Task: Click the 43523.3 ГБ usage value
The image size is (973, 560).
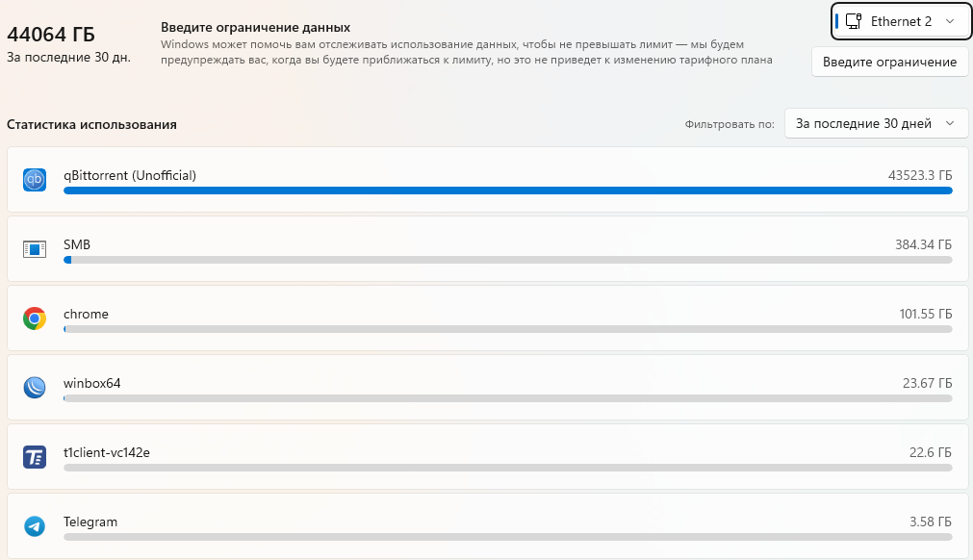Action: (x=920, y=175)
